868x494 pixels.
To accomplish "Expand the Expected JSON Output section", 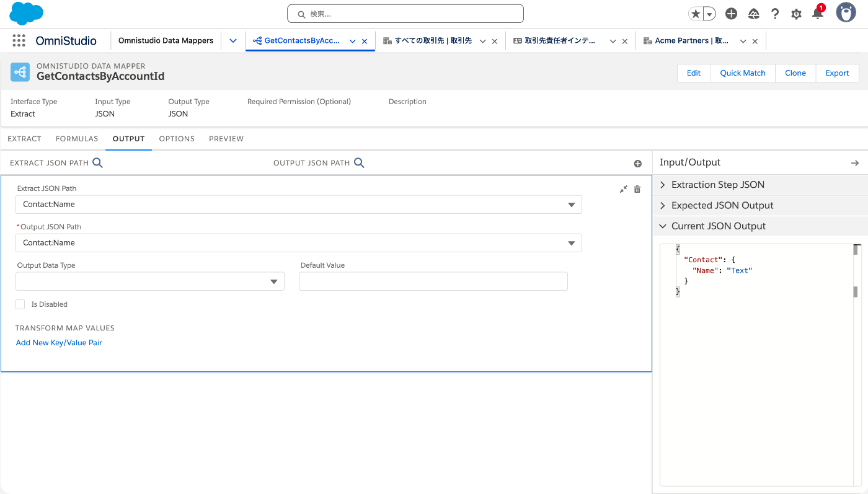I will [x=761, y=205].
